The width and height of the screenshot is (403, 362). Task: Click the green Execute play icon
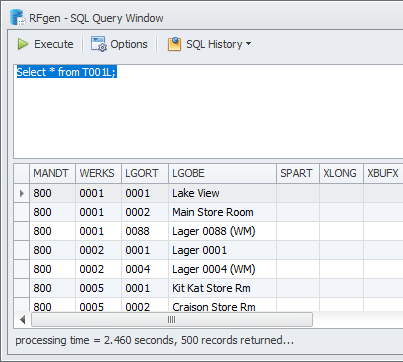click(23, 44)
